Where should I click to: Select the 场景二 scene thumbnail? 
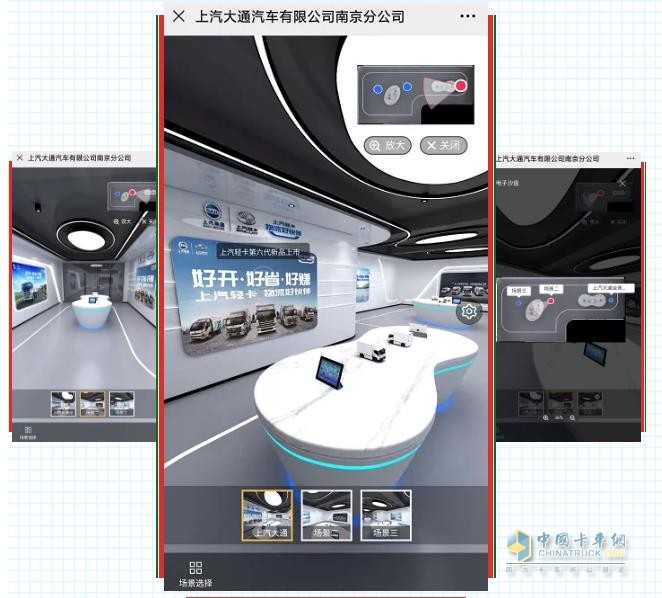click(x=326, y=516)
